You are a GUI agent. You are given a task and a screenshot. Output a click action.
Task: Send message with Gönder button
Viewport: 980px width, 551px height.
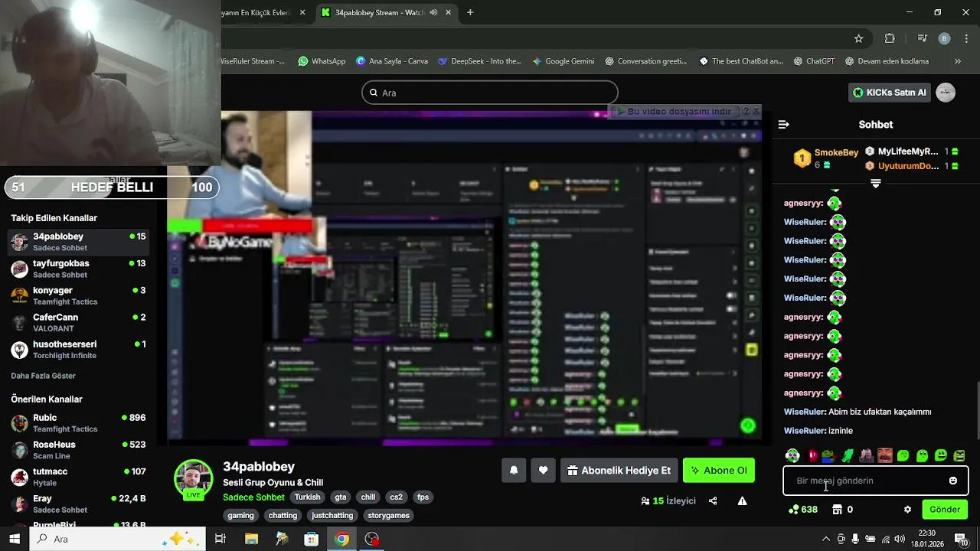[x=945, y=510]
